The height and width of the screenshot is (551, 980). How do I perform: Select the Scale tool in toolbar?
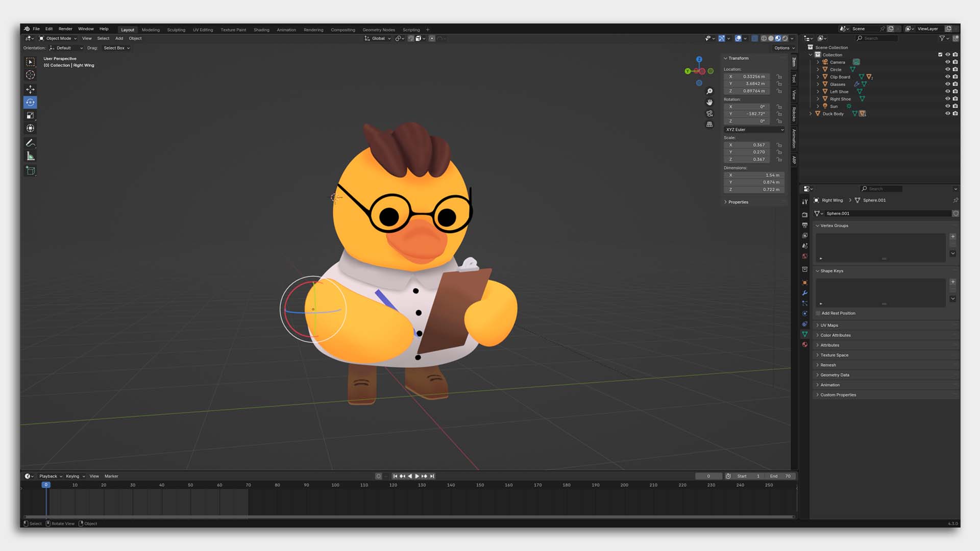(30, 115)
